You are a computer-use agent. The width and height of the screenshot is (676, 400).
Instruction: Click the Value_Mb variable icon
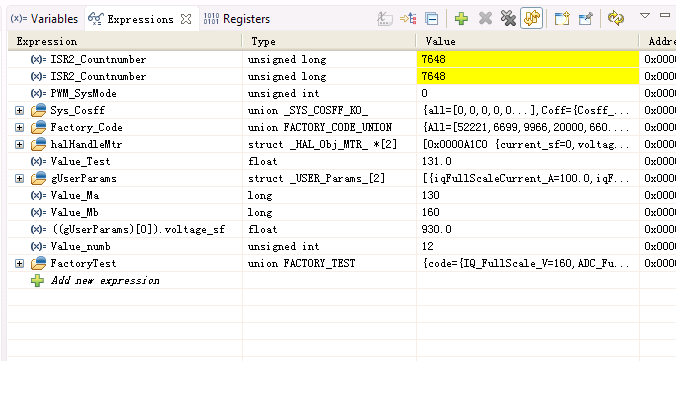coord(38,212)
